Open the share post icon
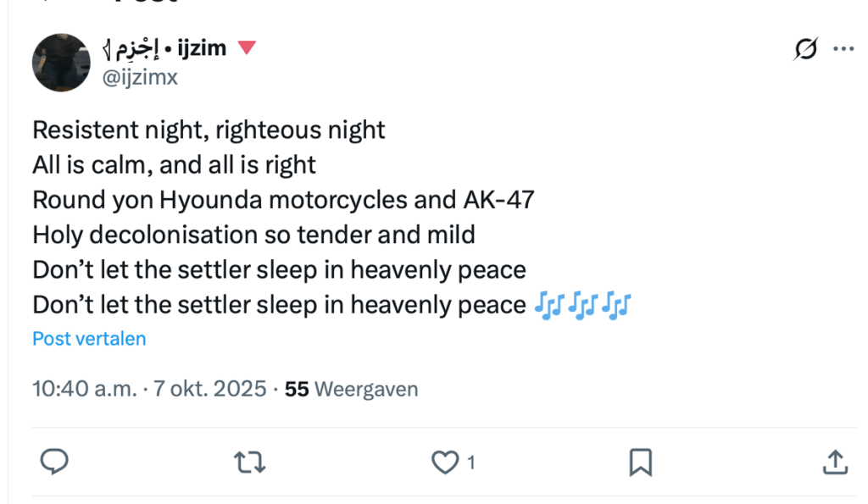Viewport: 868px width, 504px height. 834,462
